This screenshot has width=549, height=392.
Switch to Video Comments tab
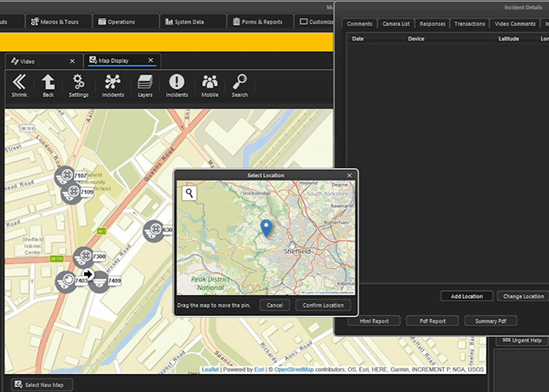515,24
